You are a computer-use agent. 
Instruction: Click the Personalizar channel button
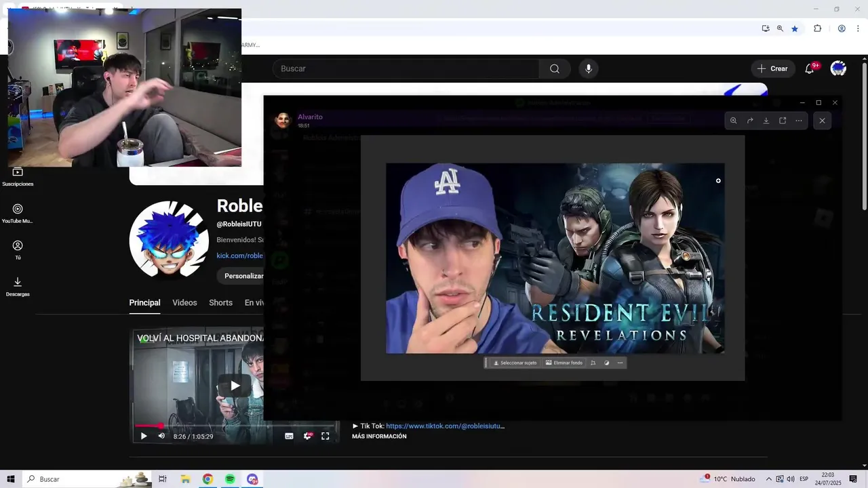pyautogui.click(x=241, y=276)
